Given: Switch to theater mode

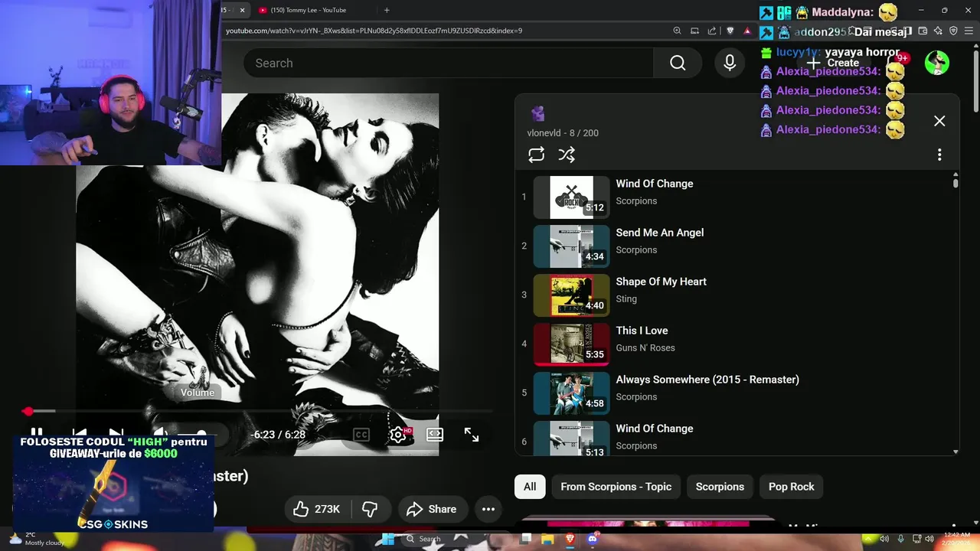Looking at the screenshot, I should coord(435,435).
